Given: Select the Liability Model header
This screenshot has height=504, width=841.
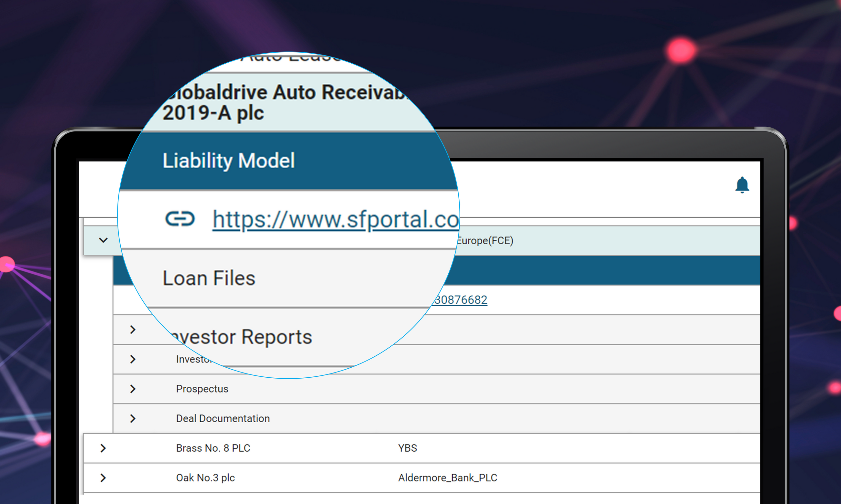Looking at the screenshot, I should [x=228, y=161].
